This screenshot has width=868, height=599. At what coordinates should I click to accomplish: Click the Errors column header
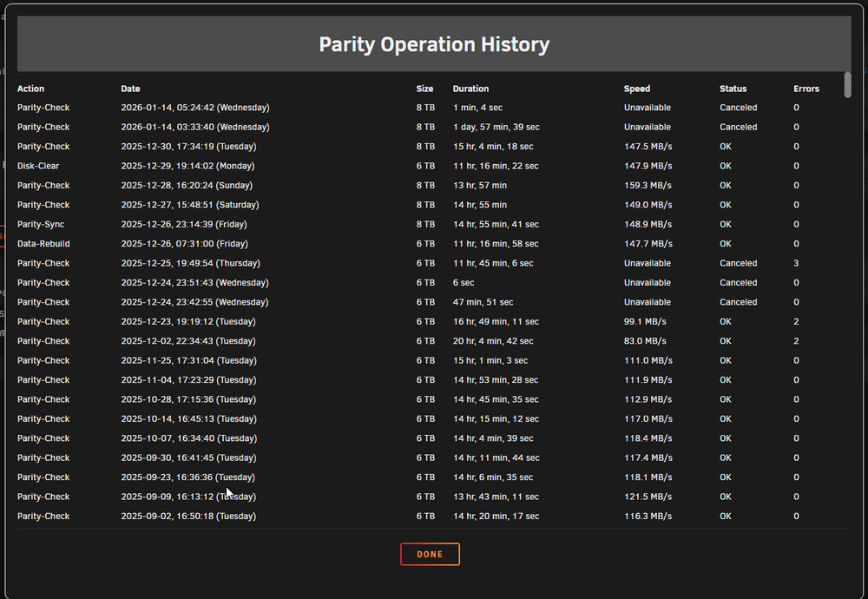click(x=806, y=89)
